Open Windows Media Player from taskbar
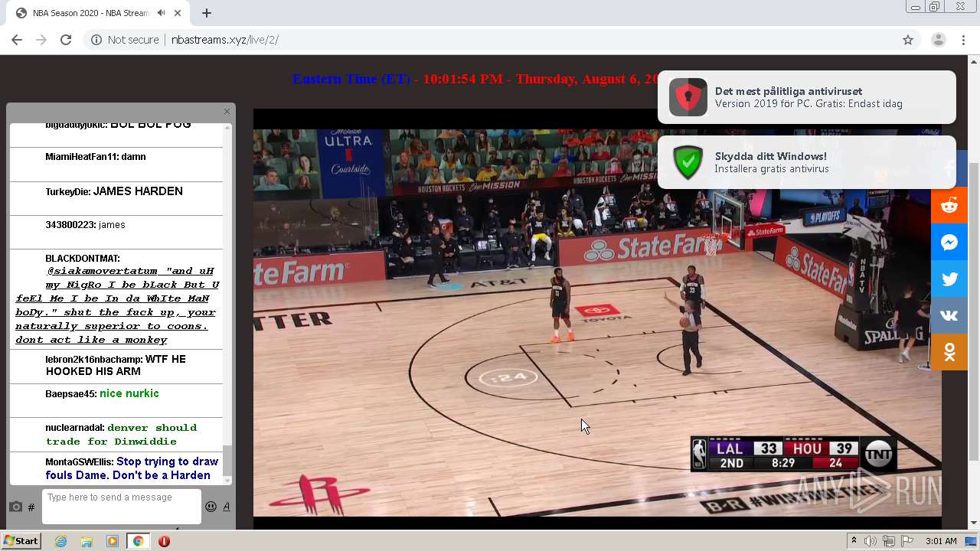980x551 pixels. click(113, 541)
